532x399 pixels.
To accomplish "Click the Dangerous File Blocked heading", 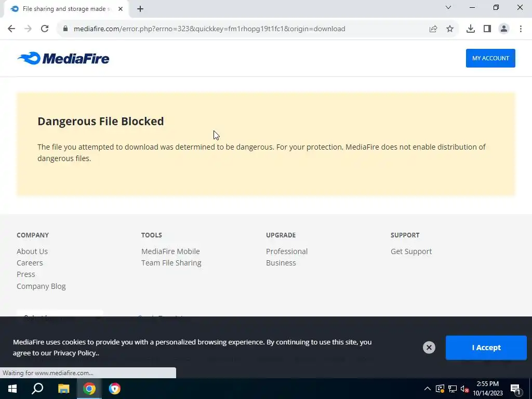I will 101,122.
